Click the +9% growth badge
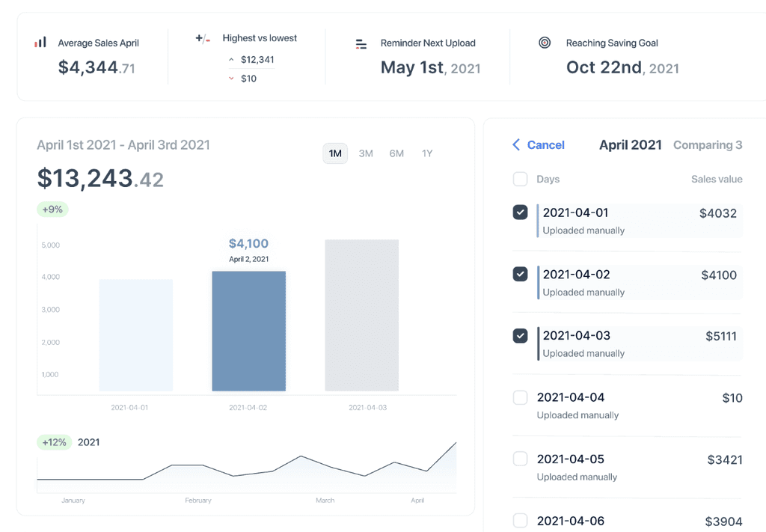This screenshot has height=532, width=766. [x=52, y=210]
